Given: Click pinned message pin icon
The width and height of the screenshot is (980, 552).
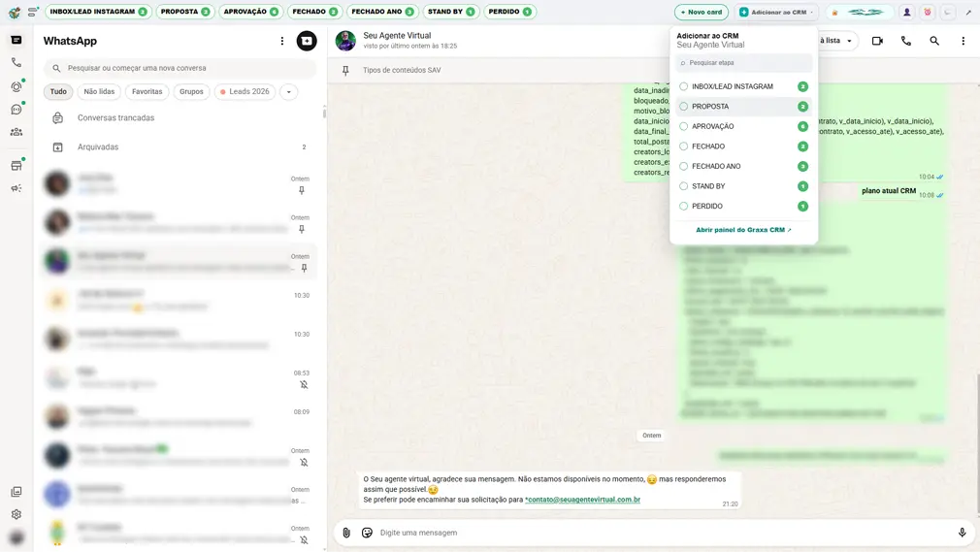Looking at the screenshot, I should click(x=345, y=70).
